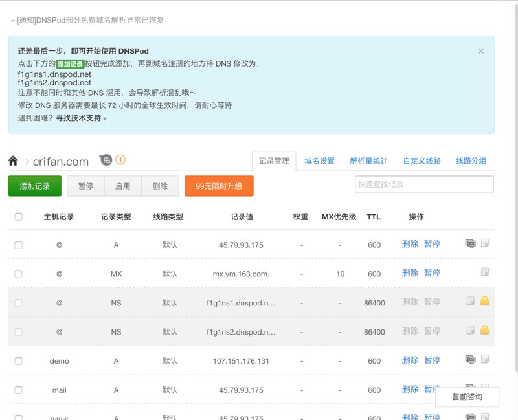Click record value mx.ym.163.com.
The width and height of the screenshot is (518, 420).
tap(241, 274)
